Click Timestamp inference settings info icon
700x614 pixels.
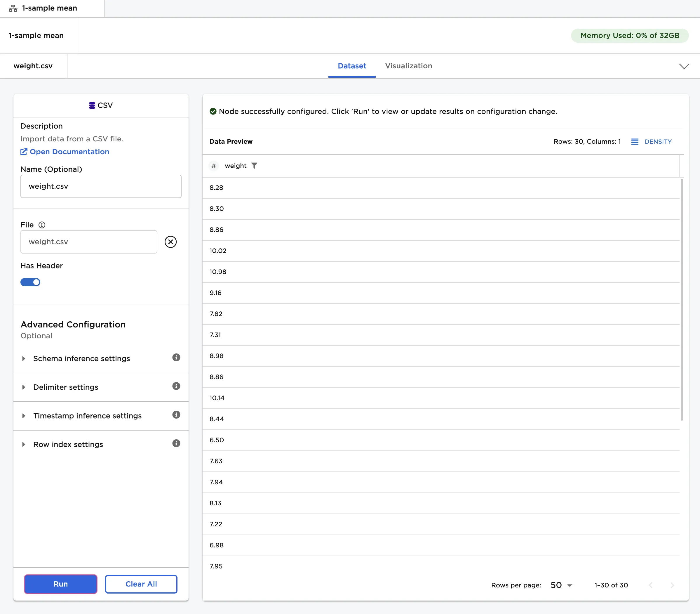pos(176,415)
